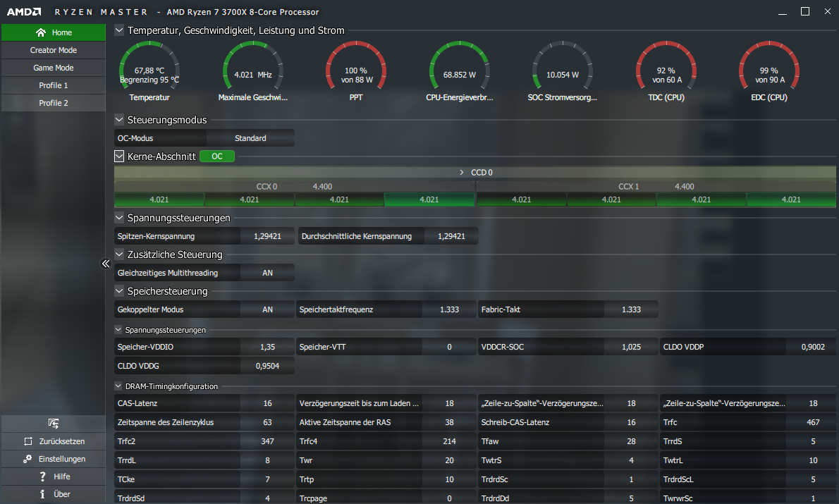Collapse the Spannungssteuerungen heading under Kerne
Viewport: 839px width, 504px height.
coord(119,217)
